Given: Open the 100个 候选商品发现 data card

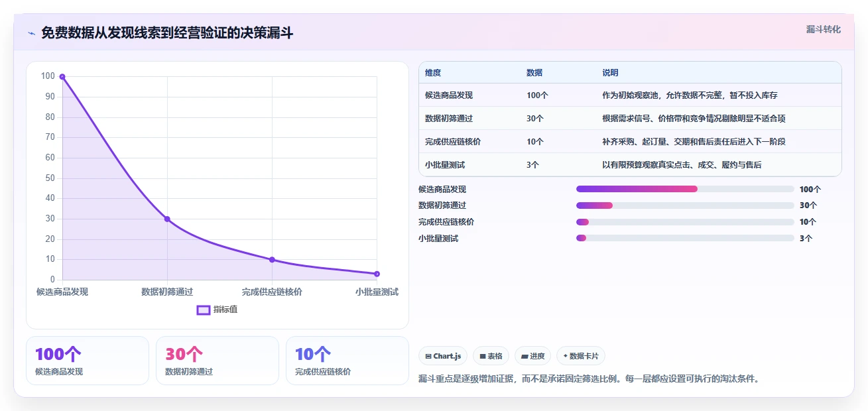Looking at the screenshot, I should point(88,361).
